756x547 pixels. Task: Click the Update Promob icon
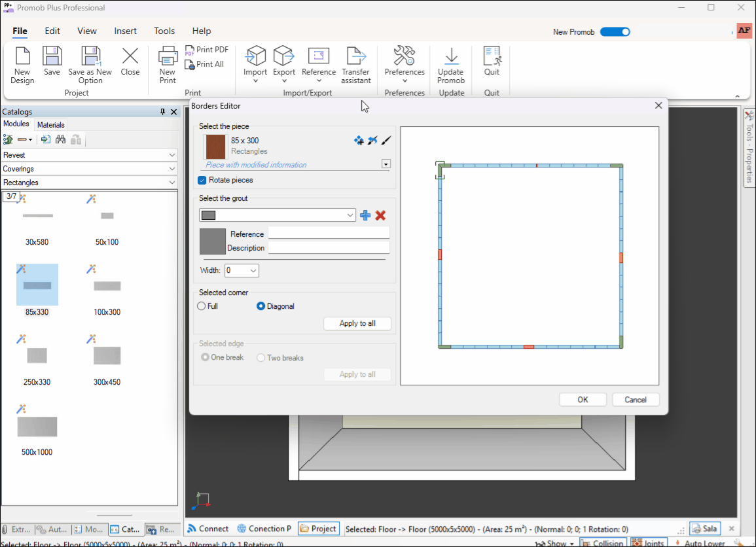tap(451, 65)
